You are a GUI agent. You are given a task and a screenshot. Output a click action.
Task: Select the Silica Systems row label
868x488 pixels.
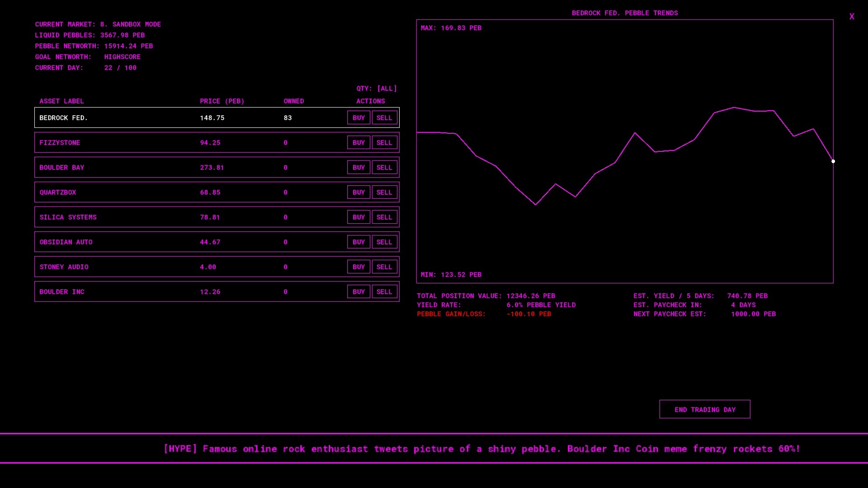click(68, 217)
